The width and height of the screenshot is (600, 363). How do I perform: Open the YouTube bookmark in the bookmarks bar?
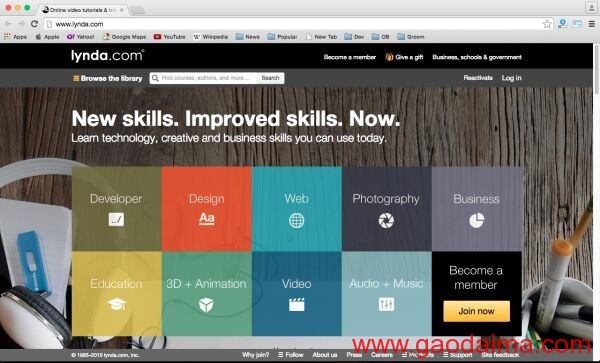[169, 37]
